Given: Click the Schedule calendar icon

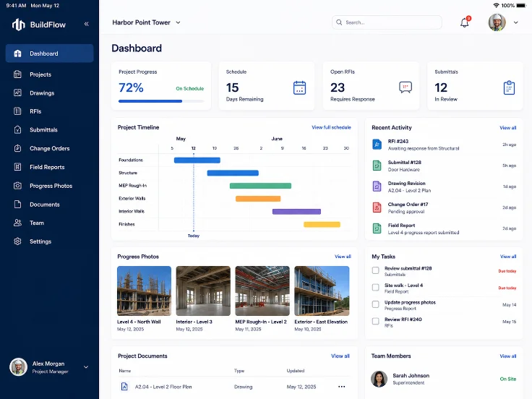Looking at the screenshot, I should pos(299,88).
